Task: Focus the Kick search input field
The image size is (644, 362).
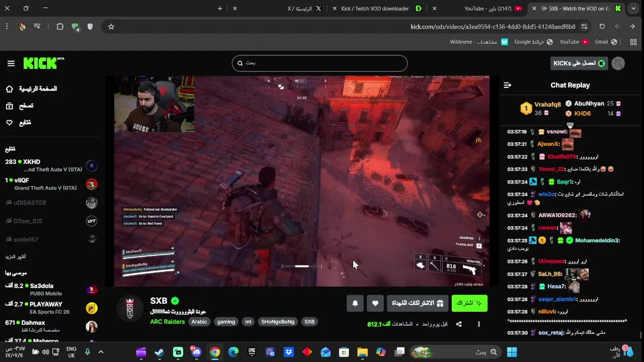Action: (319, 63)
